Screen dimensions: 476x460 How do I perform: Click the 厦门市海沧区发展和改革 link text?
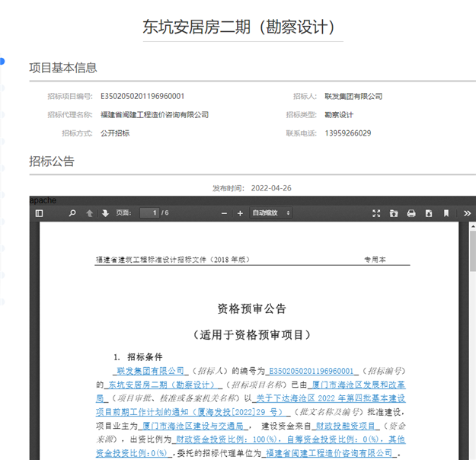359,385
